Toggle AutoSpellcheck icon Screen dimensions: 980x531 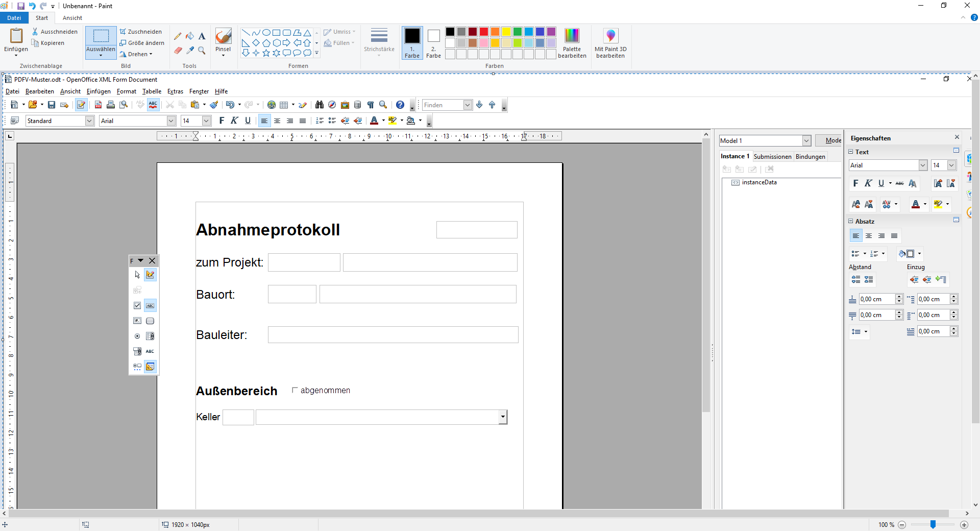click(x=153, y=105)
